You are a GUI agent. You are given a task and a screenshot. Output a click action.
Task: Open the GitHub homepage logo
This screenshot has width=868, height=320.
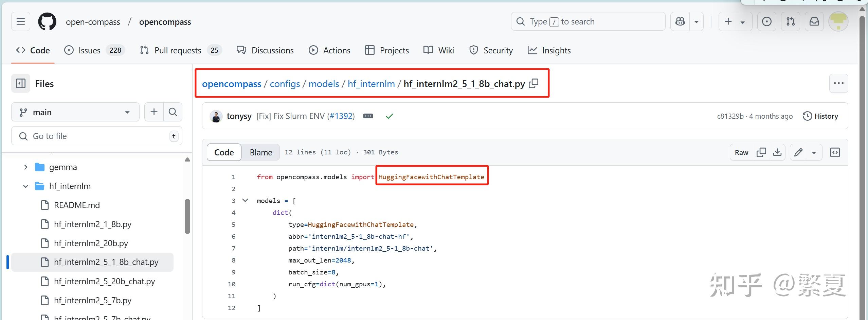coord(47,22)
